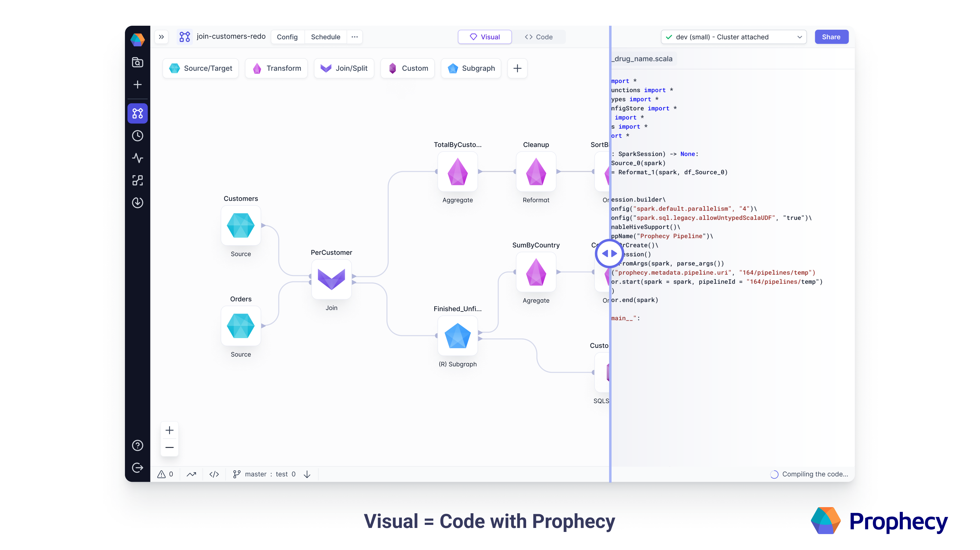Open the Join/Split gem category
980x550 pixels.
point(344,68)
